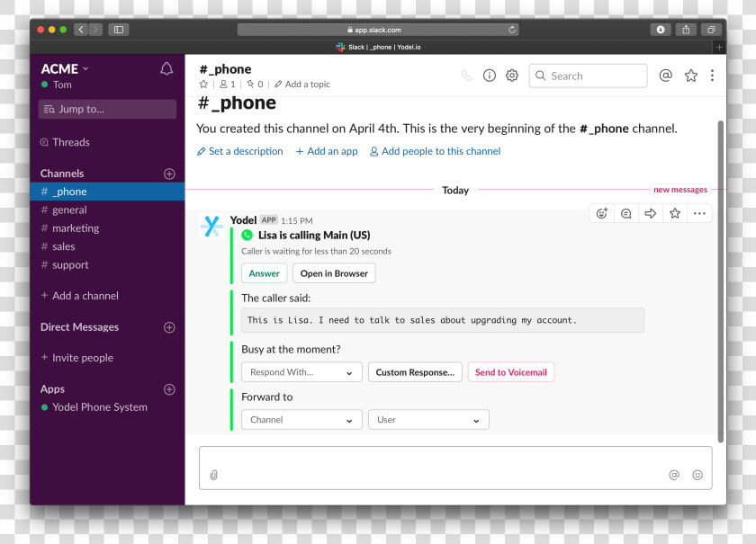Open more actions for Yodel message

point(699,213)
